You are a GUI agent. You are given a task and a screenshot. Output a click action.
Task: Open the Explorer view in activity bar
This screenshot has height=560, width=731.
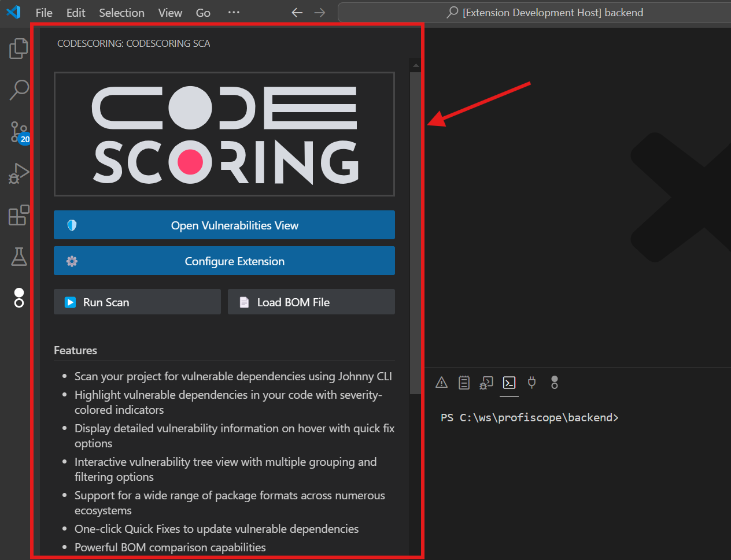point(19,49)
